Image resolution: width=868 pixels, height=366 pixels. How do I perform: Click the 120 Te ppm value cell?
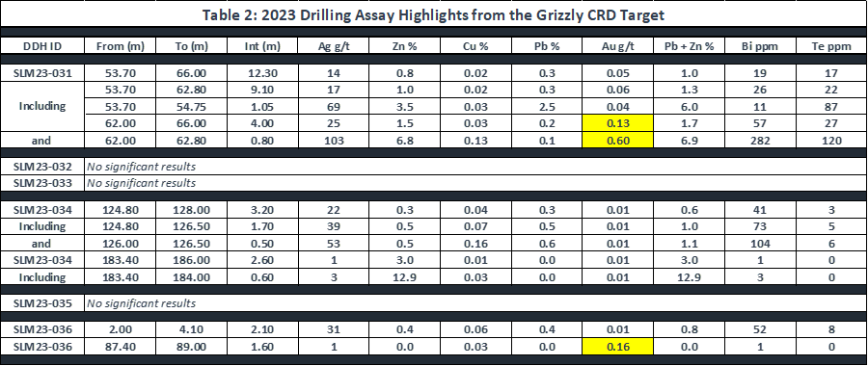tap(831, 141)
